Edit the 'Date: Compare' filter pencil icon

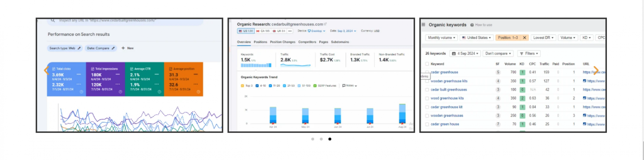(x=113, y=48)
